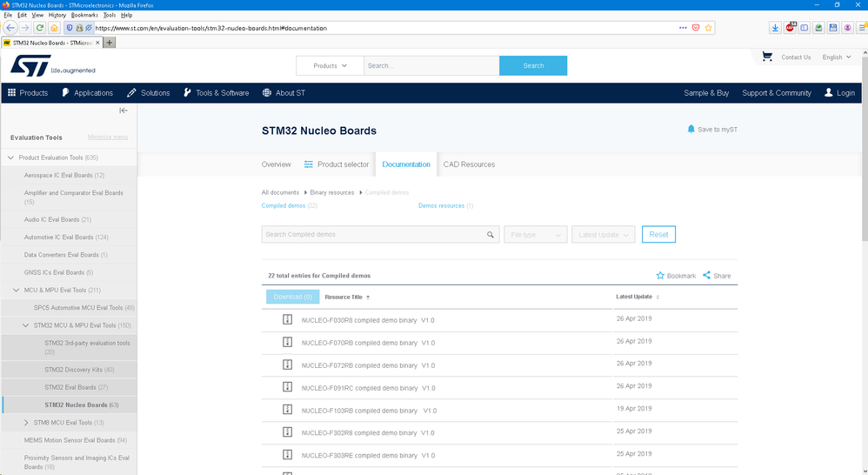Expand STM8 MCU Eval Tools node
The width and height of the screenshot is (868, 475).
click(x=26, y=423)
